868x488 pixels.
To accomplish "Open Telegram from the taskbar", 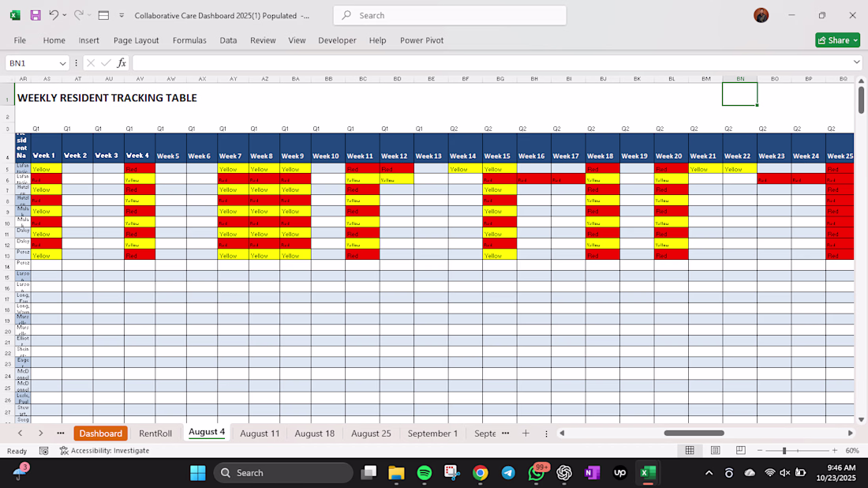I will click(x=508, y=473).
